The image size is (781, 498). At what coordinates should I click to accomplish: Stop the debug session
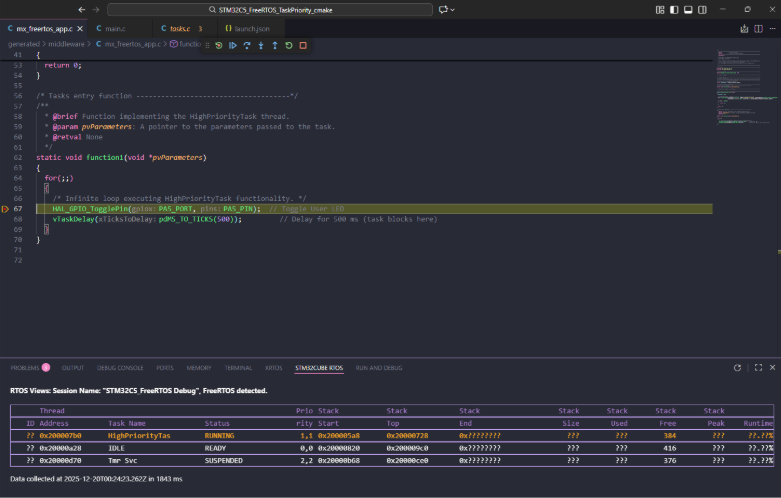(303, 45)
